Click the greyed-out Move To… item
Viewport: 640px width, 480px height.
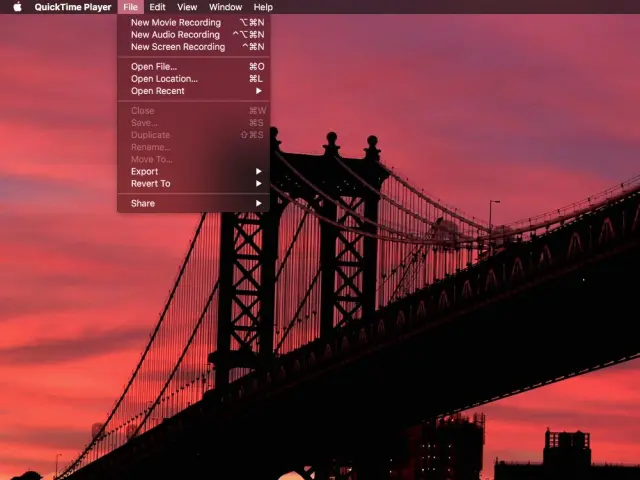click(x=193, y=159)
